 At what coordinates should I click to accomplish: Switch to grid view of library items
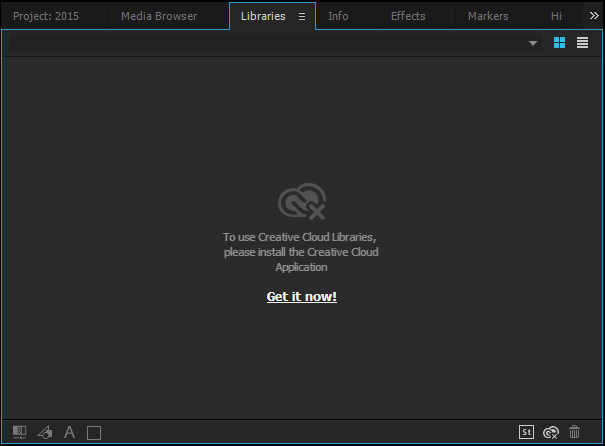(x=559, y=43)
